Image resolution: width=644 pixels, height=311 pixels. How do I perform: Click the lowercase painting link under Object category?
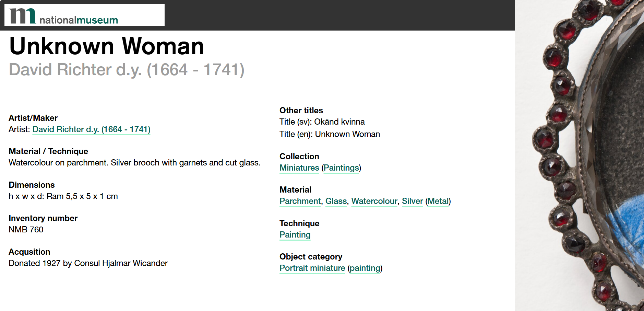tap(365, 268)
